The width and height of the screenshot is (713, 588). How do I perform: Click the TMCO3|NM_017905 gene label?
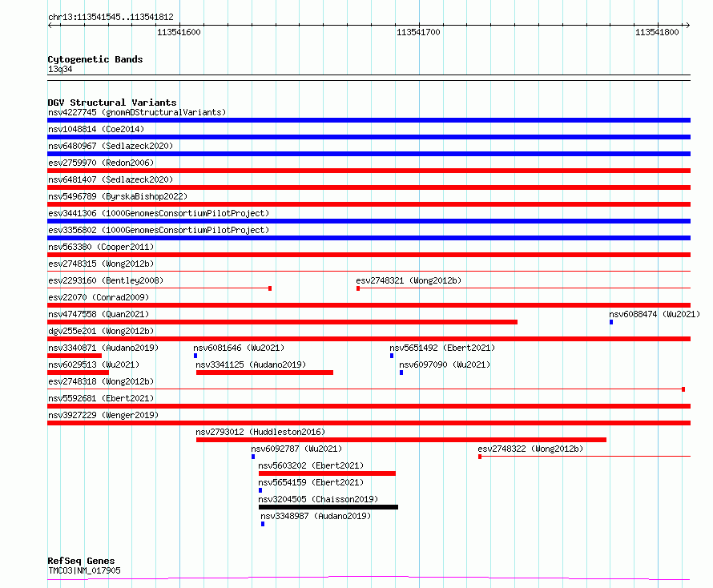(x=84, y=570)
